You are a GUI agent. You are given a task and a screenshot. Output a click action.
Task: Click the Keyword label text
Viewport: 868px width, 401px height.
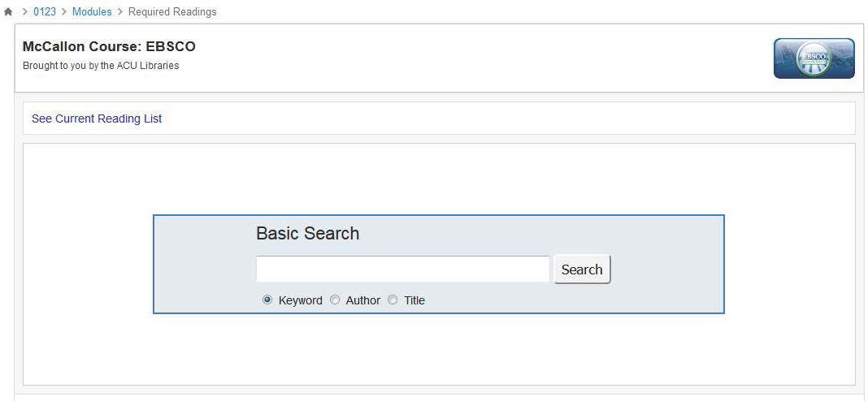point(300,300)
